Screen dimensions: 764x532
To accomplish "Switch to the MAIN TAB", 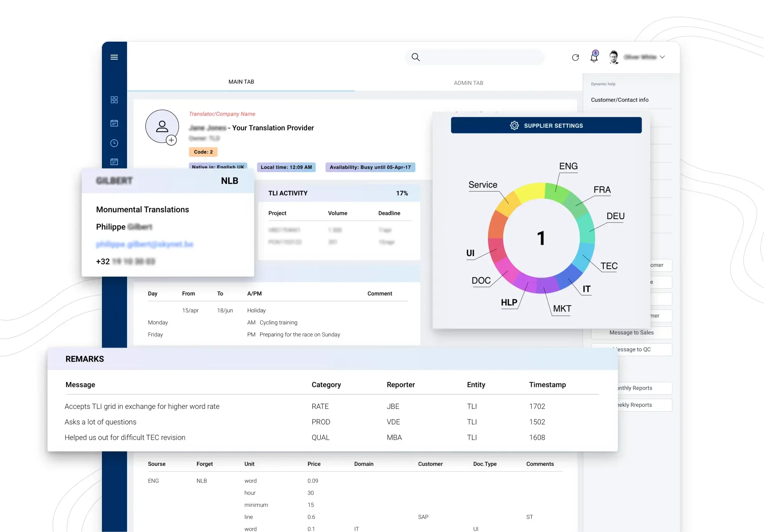I will [241, 82].
